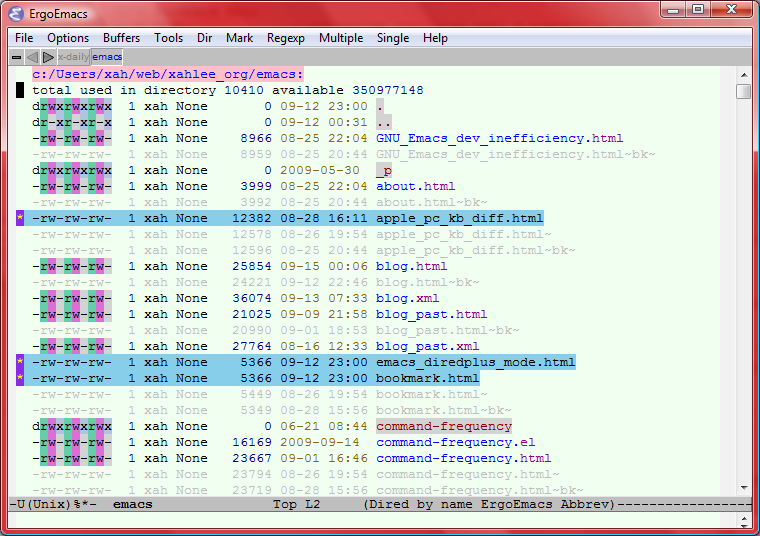Click blog.html~bk~ backup entry

click(428, 282)
